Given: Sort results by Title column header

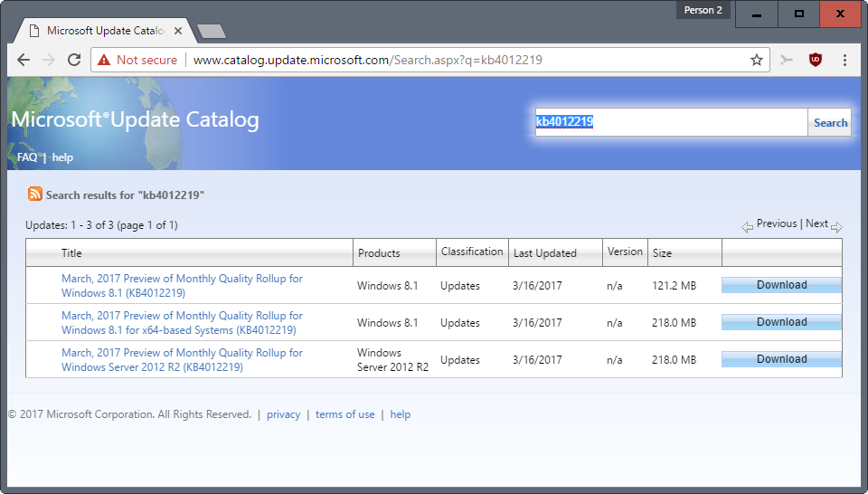Looking at the screenshot, I should (x=71, y=253).
